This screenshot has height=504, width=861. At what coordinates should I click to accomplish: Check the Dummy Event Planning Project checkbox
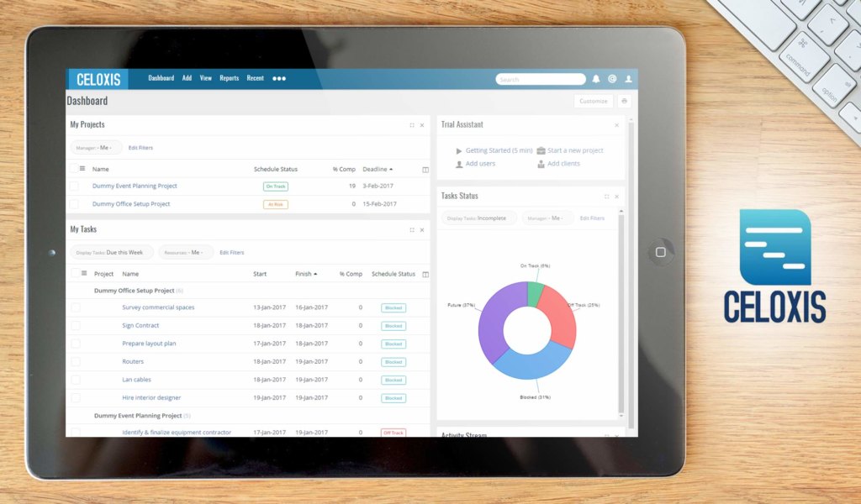(x=74, y=186)
